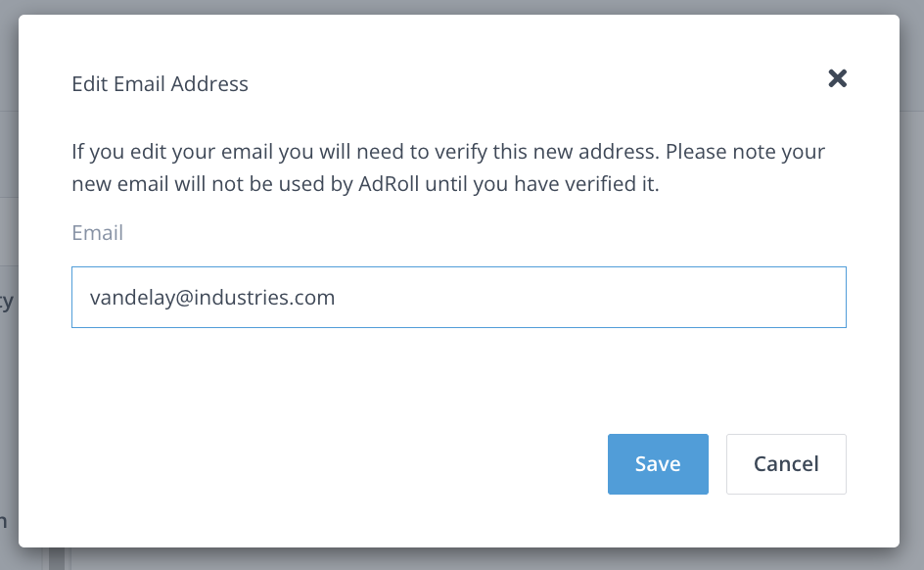
Task: Cancel the email address edit
Action: (786, 464)
